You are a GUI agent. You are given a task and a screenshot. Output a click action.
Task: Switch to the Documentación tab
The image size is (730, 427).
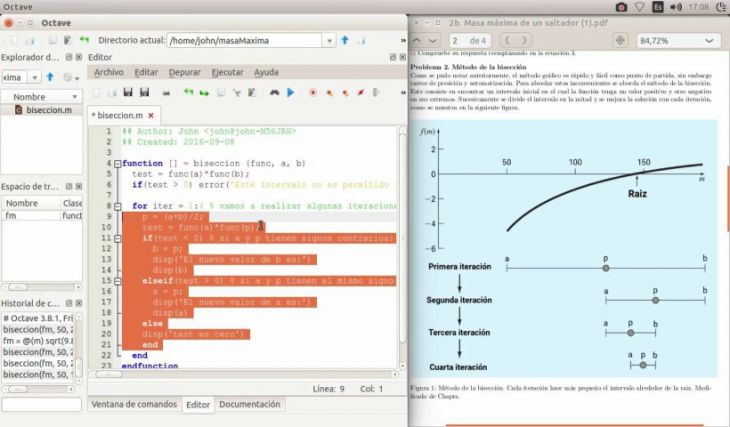[x=250, y=404]
